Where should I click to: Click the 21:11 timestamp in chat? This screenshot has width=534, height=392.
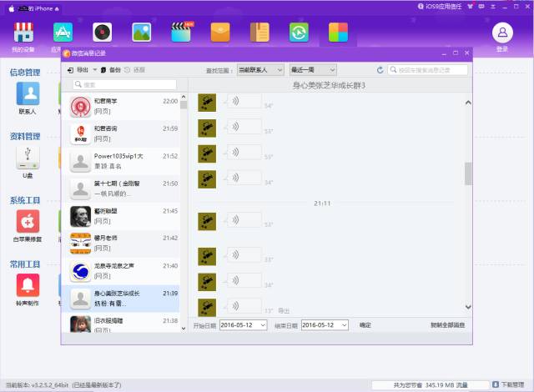click(x=322, y=204)
